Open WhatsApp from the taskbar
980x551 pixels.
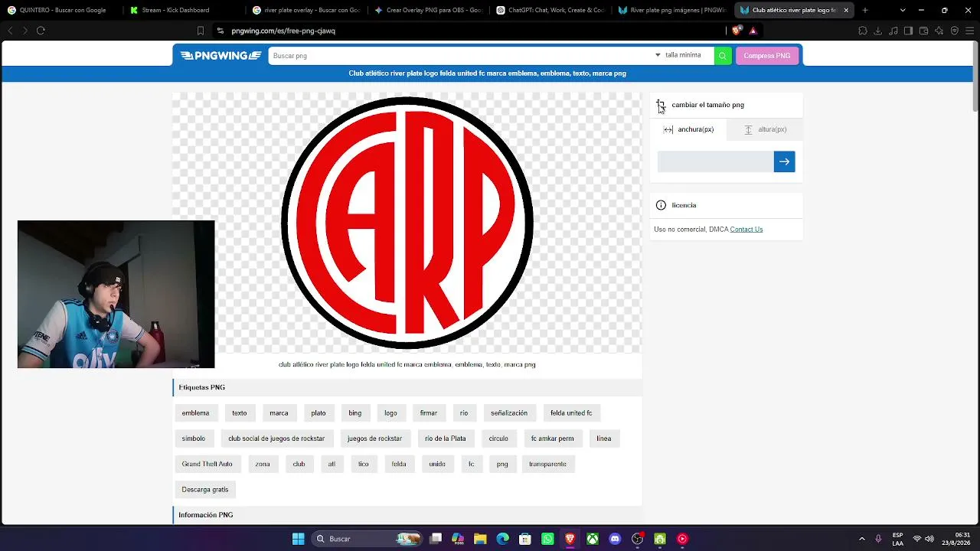pyautogui.click(x=547, y=539)
